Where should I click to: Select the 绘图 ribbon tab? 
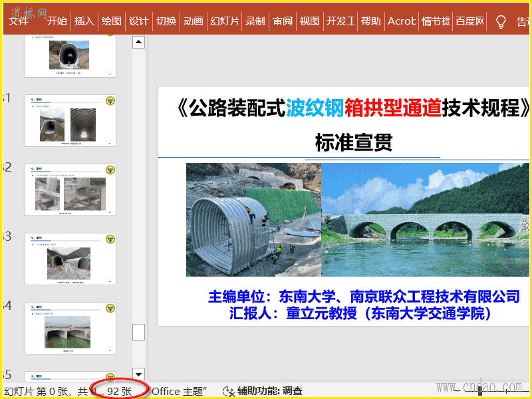coord(111,21)
